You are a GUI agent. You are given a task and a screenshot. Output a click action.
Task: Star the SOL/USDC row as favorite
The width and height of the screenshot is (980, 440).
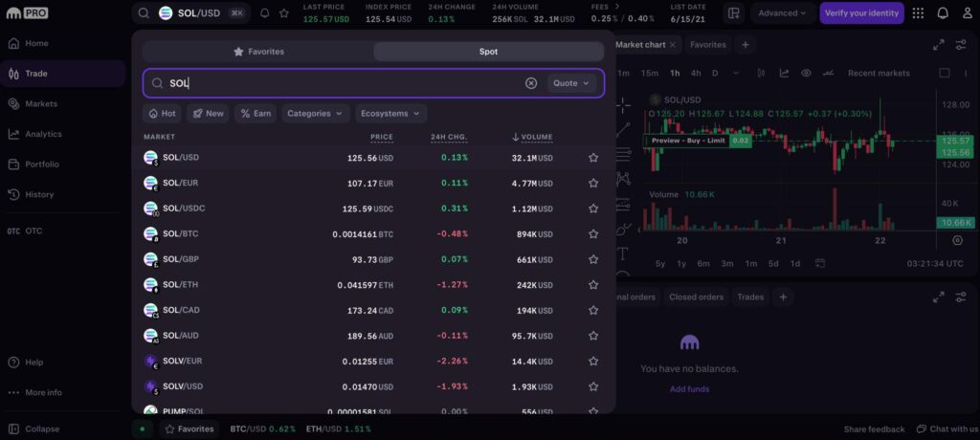click(x=593, y=209)
